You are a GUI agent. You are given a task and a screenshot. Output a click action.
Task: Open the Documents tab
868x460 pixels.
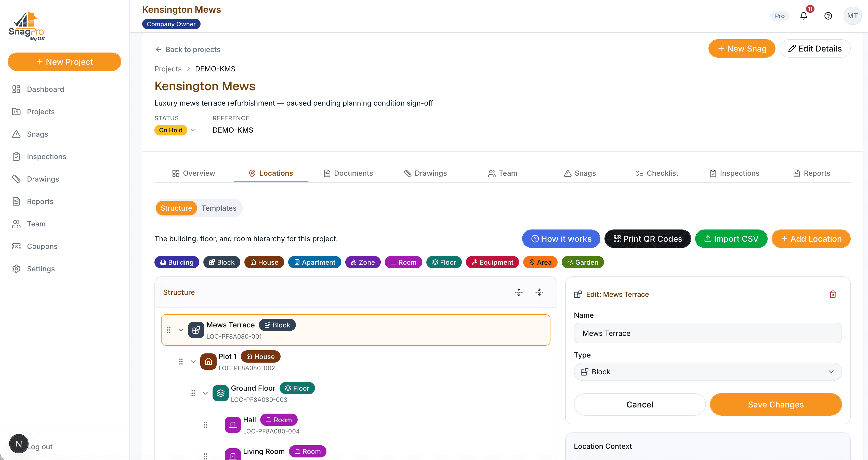point(348,173)
